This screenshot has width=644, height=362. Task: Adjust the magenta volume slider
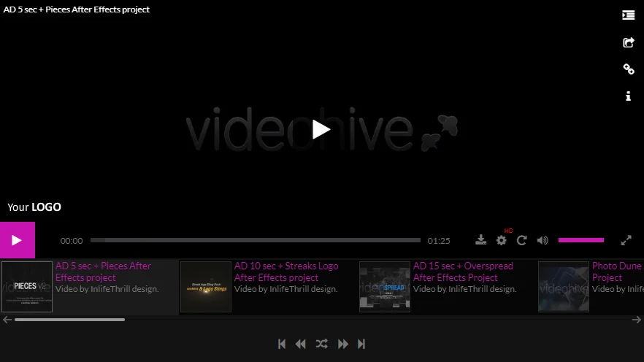click(x=580, y=240)
